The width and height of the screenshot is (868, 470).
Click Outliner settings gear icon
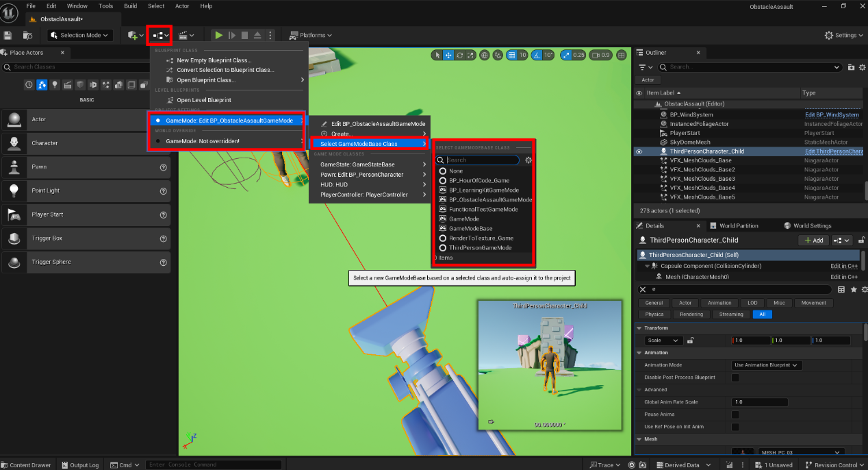point(863,67)
